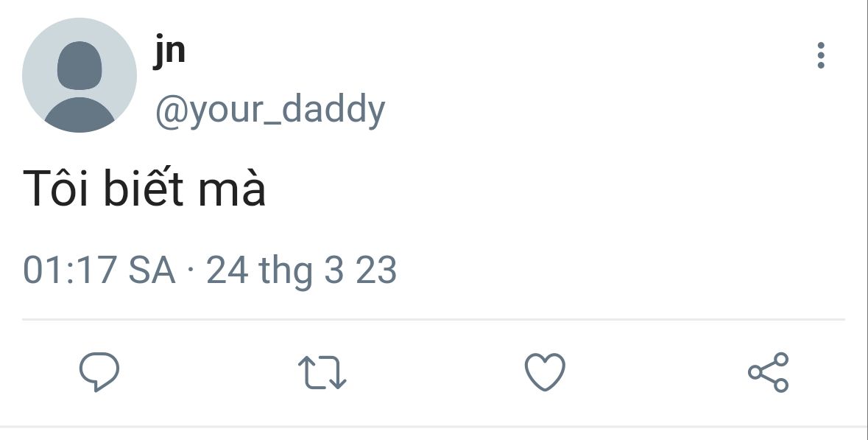Screen dimensions: 868x440
Task: Click the 01:17 SA timestamp
Action: 99,270
